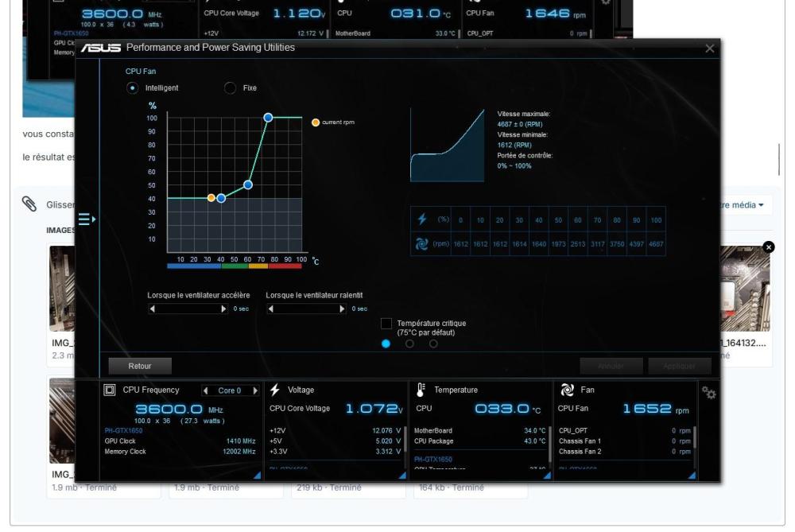Click the paperclip attachment icon
The height and width of the screenshot is (532, 795).
(x=29, y=204)
